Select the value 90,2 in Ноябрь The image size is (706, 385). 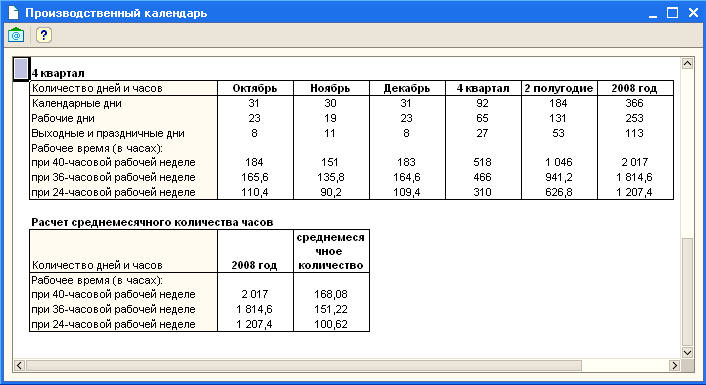click(x=330, y=192)
